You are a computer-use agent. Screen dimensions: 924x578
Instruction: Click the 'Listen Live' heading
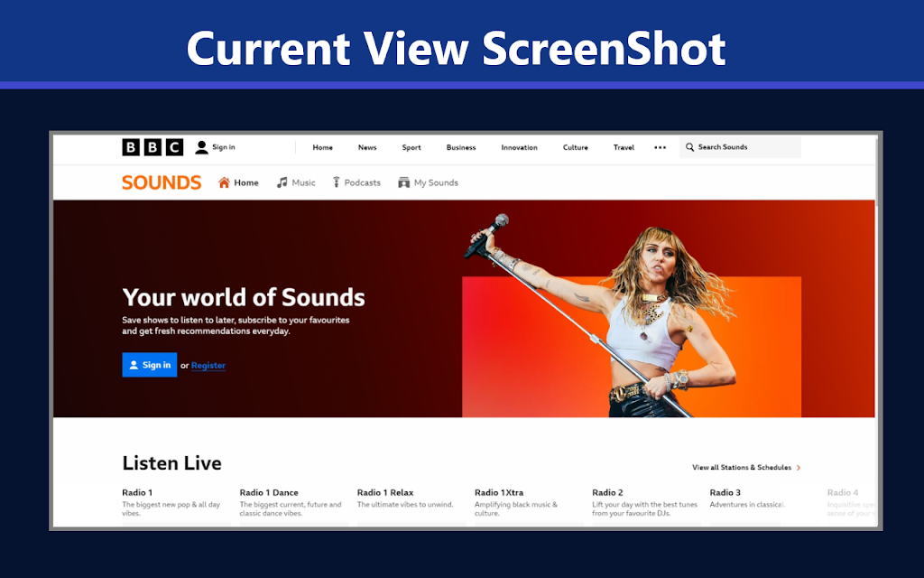[x=172, y=463]
